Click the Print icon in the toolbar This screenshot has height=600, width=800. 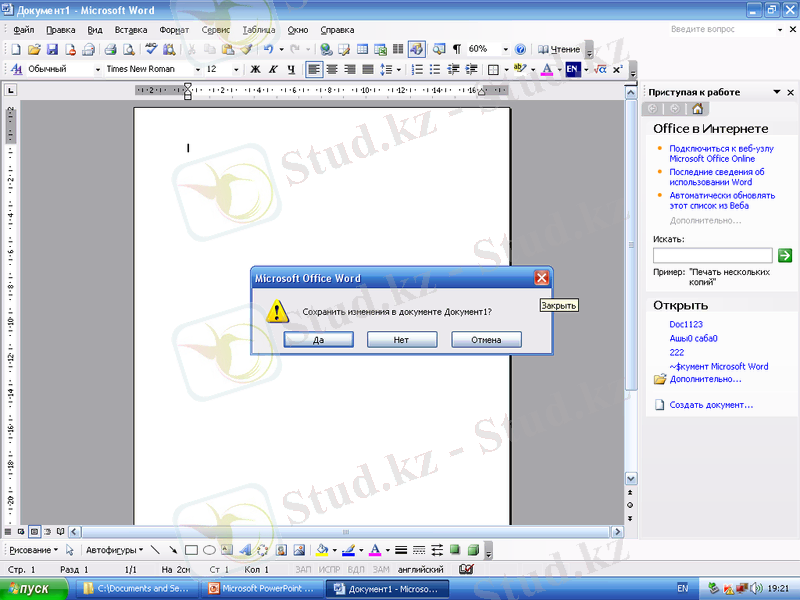pos(111,49)
